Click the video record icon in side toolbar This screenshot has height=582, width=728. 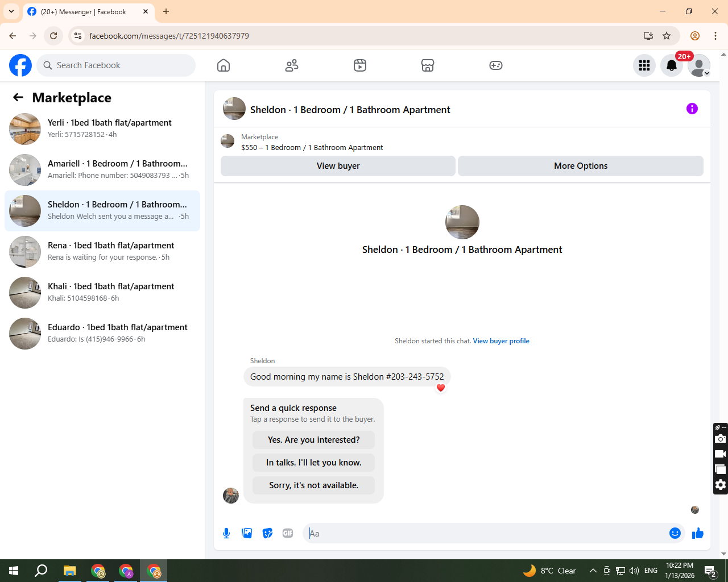point(721,454)
